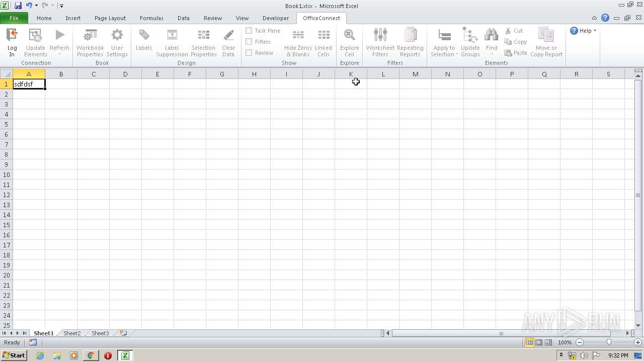Click Copy in Elements group
This screenshot has width=644, height=362.
click(516, 42)
